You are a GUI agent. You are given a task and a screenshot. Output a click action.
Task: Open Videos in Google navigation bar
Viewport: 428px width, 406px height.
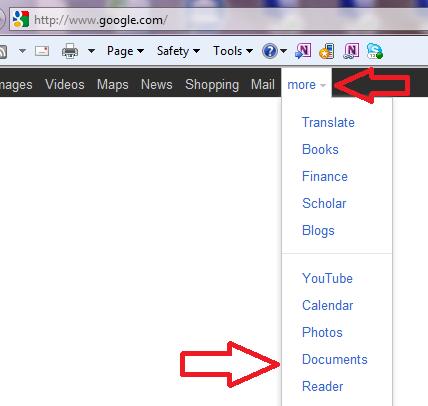[x=65, y=84]
